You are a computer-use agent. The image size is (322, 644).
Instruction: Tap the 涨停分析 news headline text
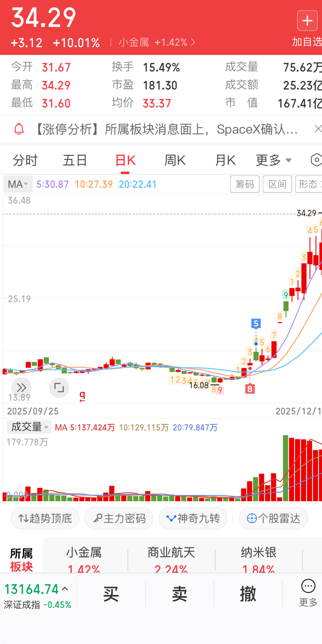click(x=166, y=129)
